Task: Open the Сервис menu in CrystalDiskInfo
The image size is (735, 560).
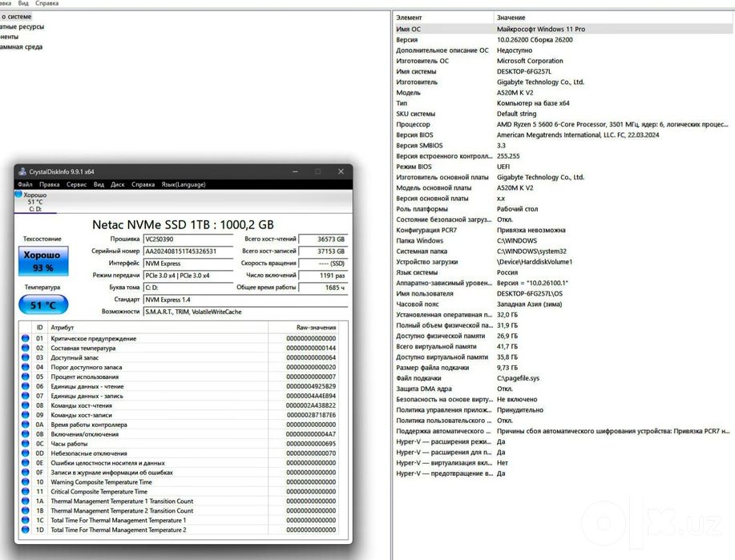Action: 76,184
